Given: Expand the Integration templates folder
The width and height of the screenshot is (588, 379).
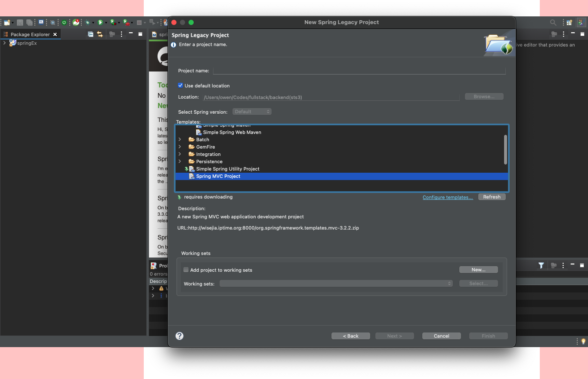Looking at the screenshot, I should (x=179, y=154).
